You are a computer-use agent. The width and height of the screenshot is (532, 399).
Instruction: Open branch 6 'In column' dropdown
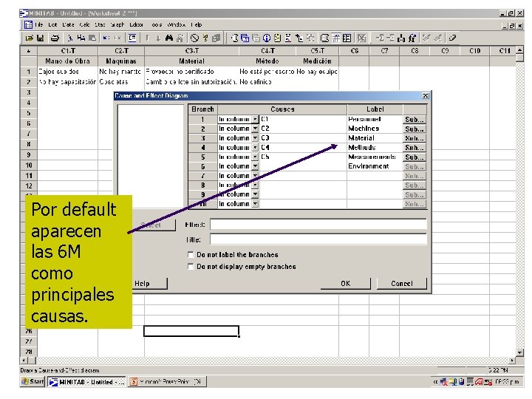pyautogui.click(x=255, y=166)
